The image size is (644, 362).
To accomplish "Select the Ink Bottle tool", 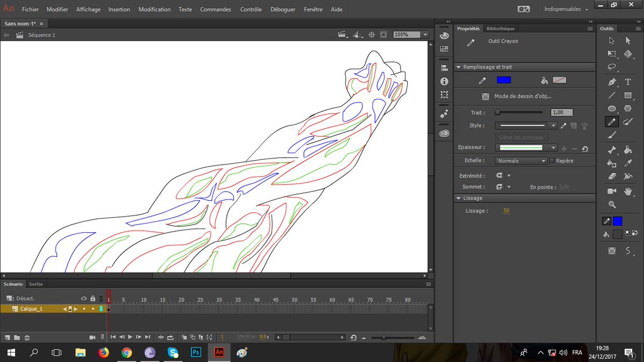I will pyautogui.click(x=612, y=164).
